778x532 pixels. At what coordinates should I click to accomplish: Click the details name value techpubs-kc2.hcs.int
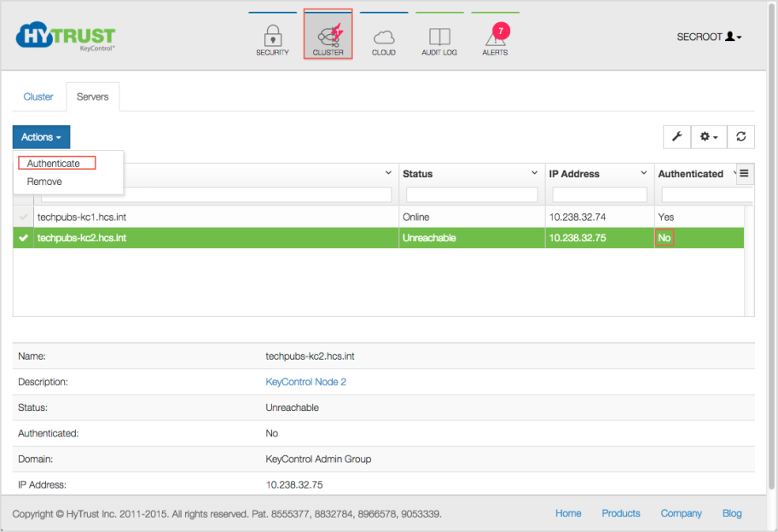(x=311, y=356)
